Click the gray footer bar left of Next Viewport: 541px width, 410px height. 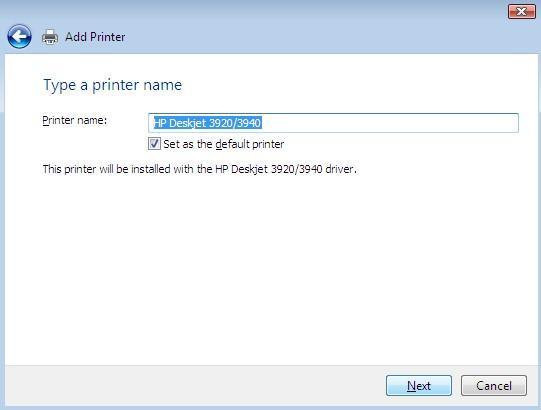(193, 385)
